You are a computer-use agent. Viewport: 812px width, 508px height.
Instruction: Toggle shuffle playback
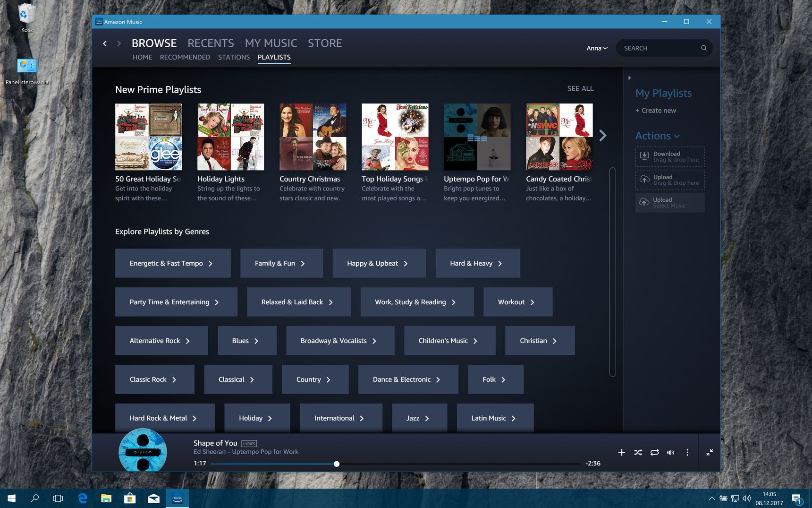pos(638,452)
